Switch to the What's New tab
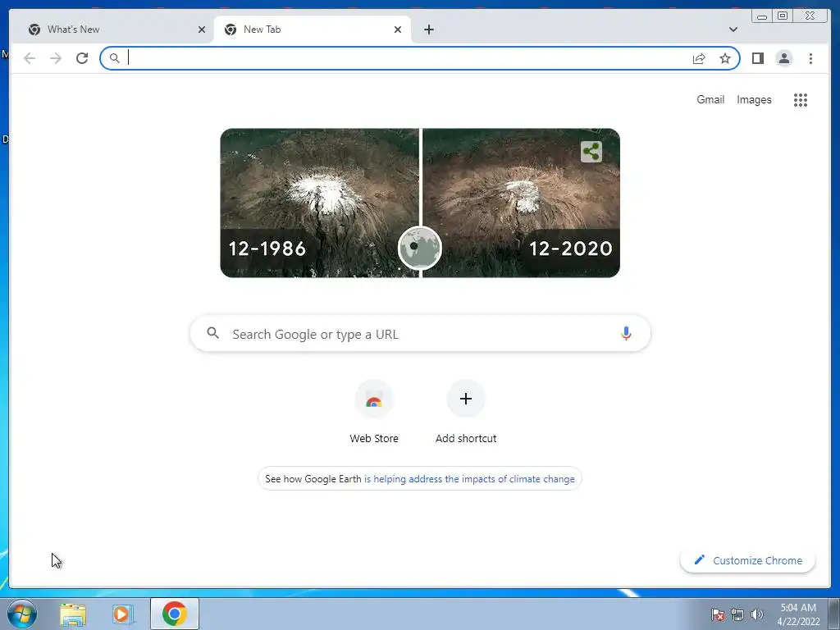The width and height of the screenshot is (840, 630). click(112, 30)
